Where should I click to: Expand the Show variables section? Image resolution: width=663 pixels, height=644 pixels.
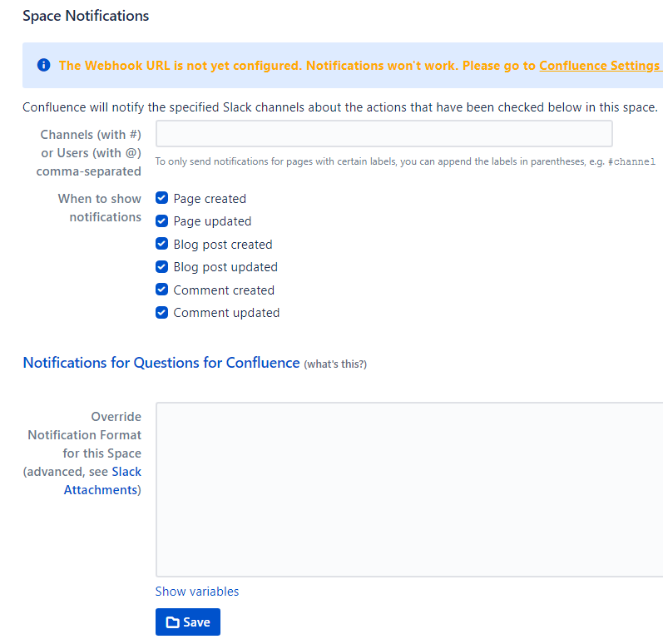(197, 592)
